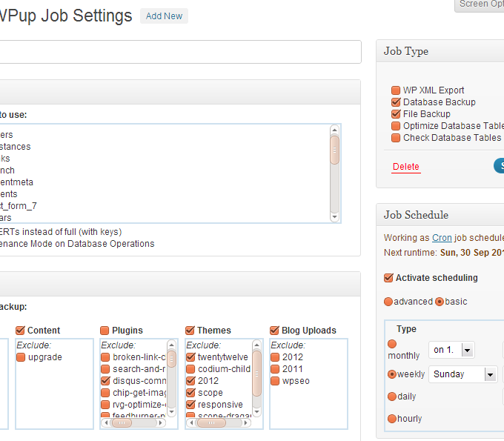Click the red Delete link

405,167
